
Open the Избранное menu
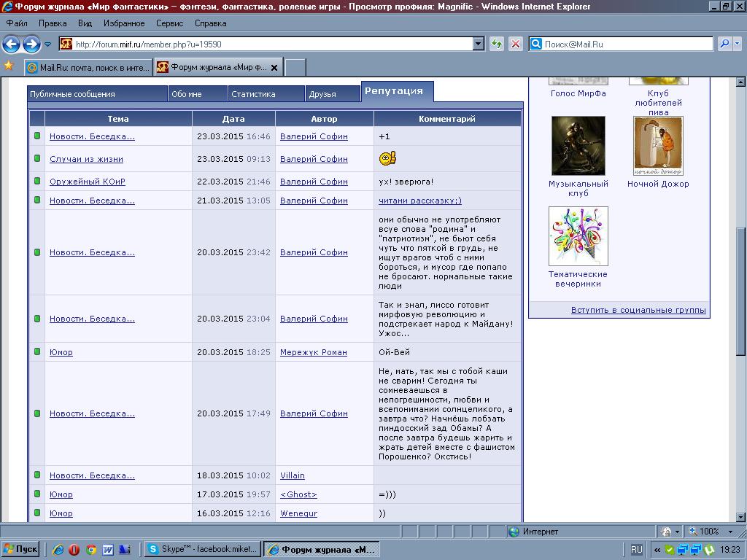(x=124, y=23)
